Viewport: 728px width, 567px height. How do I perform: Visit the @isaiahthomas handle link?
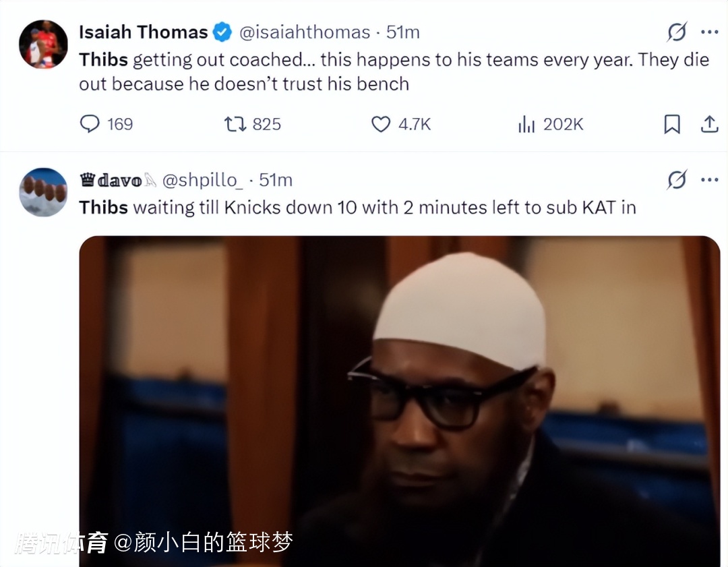(305, 32)
